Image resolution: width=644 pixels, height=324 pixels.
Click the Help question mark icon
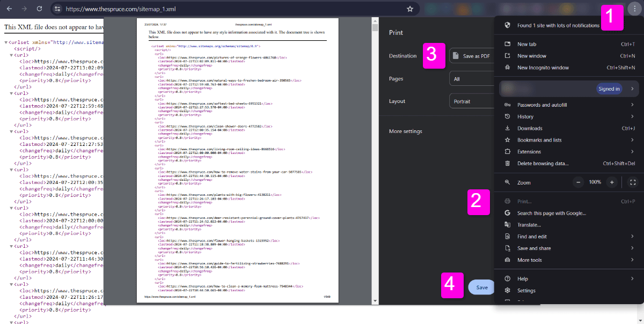pos(507,279)
